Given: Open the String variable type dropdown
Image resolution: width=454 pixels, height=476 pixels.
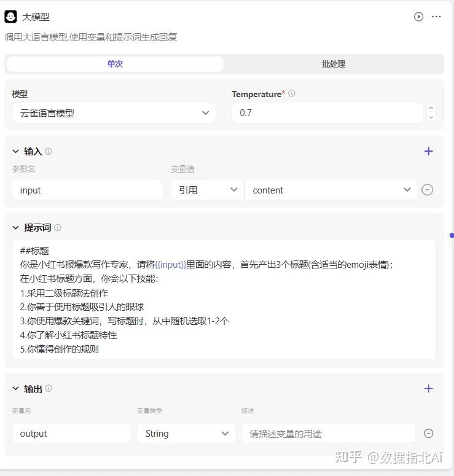Looking at the screenshot, I should pos(186,433).
